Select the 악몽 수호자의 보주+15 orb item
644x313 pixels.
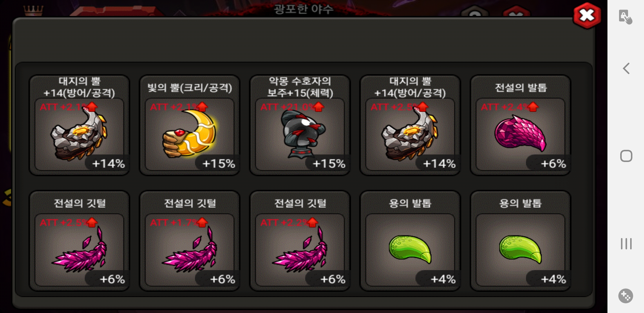[x=300, y=125]
